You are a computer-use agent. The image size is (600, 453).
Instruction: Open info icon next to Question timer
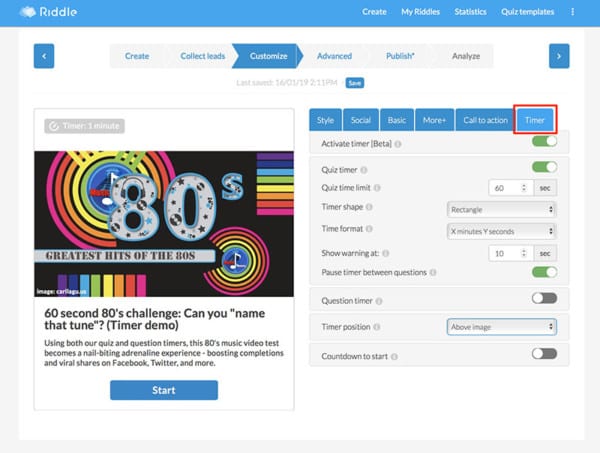tap(379, 301)
